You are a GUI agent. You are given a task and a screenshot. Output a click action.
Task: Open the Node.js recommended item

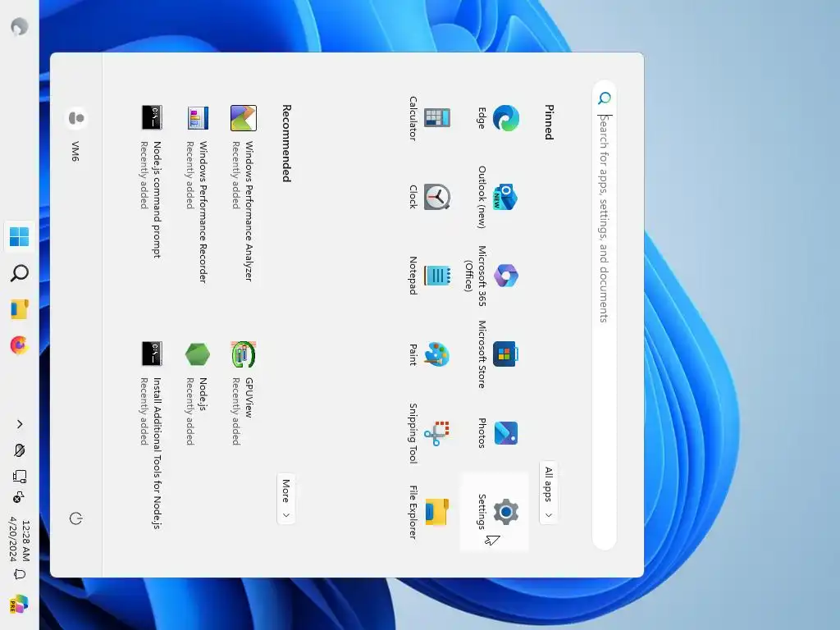coord(198,392)
